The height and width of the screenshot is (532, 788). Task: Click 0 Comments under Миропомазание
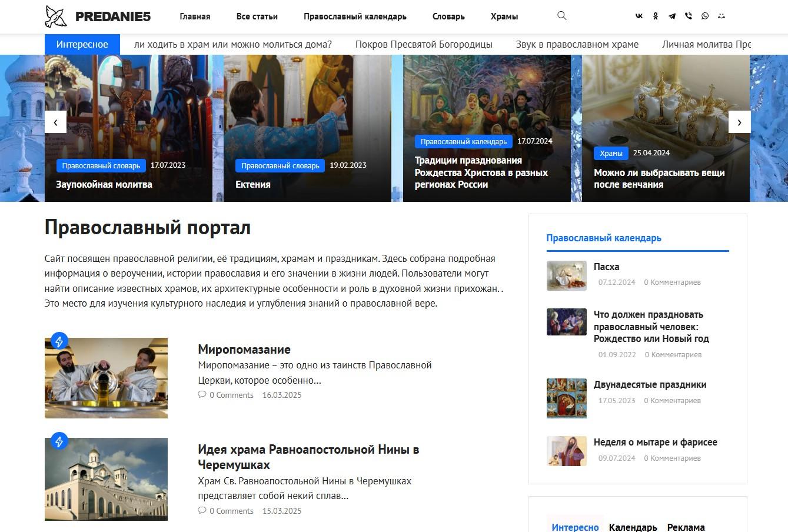point(231,395)
